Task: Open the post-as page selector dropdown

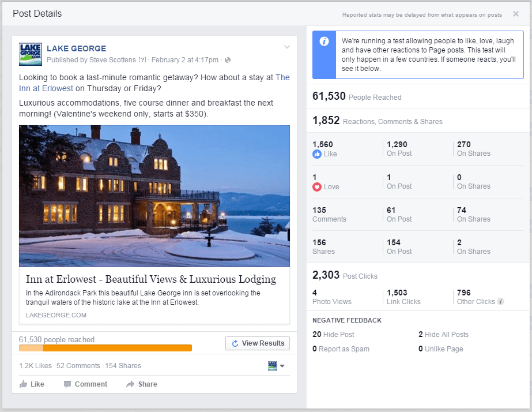Action: [x=276, y=366]
